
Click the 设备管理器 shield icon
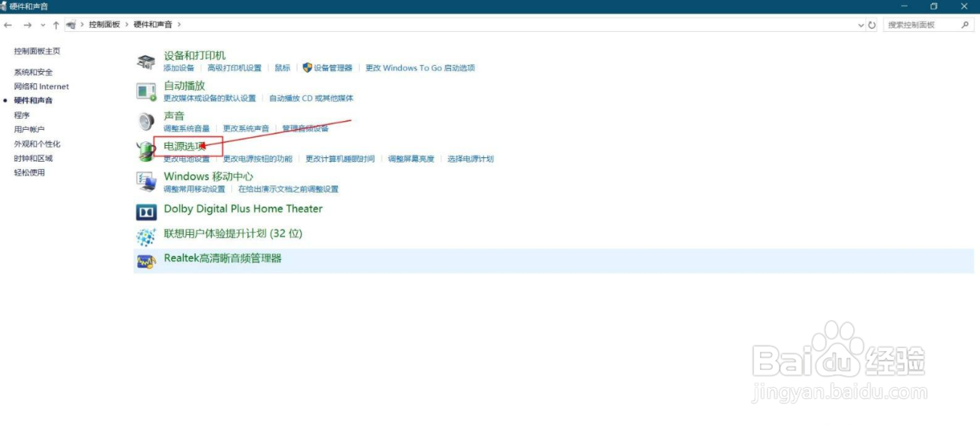[x=308, y=67]
